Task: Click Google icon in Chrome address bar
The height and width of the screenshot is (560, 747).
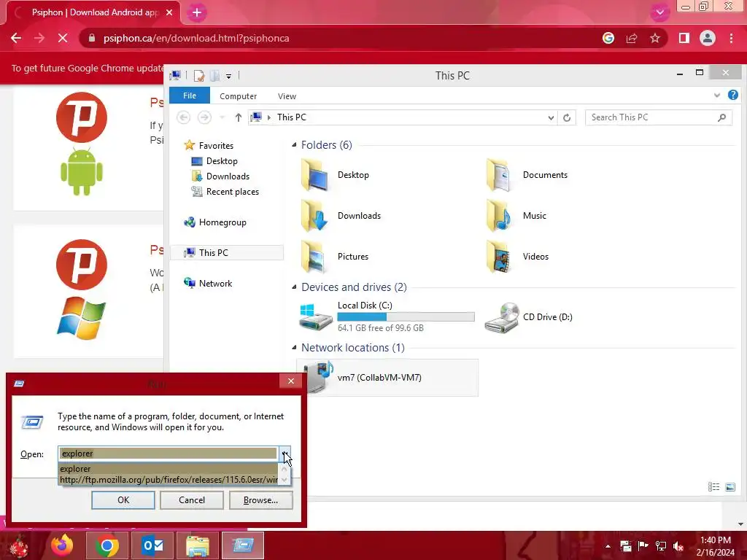Action: [608, 38]
